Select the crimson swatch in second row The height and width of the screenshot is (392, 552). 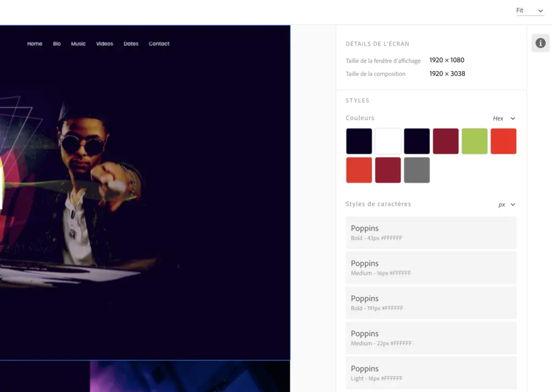click(388, 170)
